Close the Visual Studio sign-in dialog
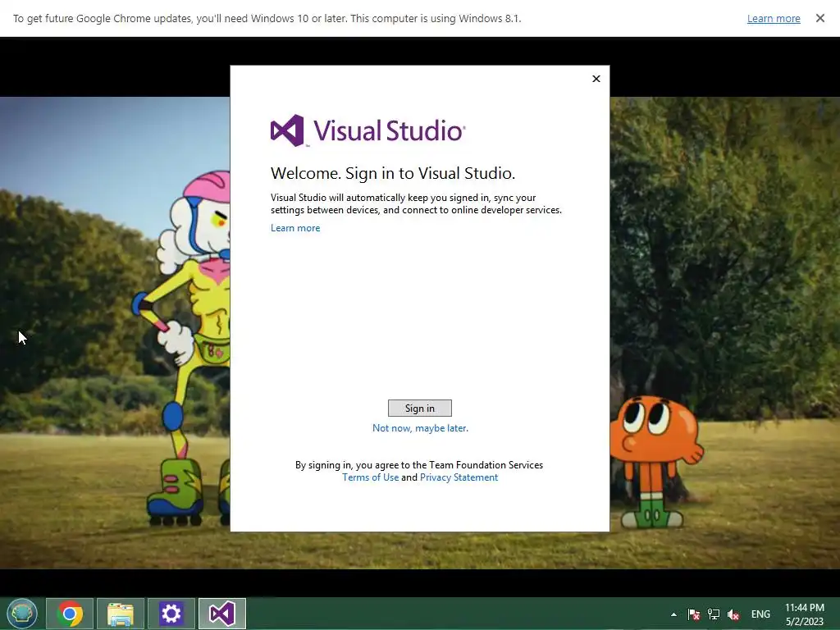 596,79
